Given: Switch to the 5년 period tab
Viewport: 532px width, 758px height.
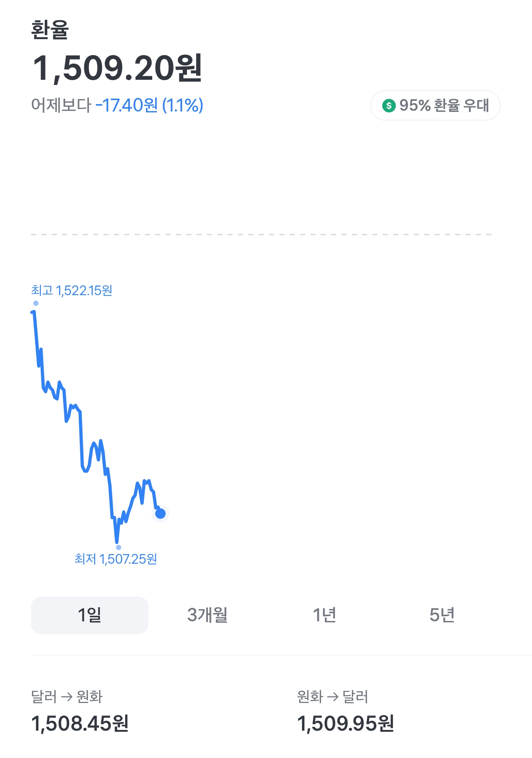Looking at the screenshot, I should click(x=442, y=615).
